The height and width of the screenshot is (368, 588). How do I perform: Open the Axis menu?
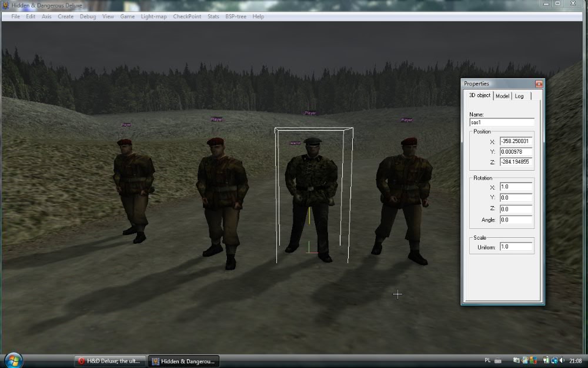point(46,16)
